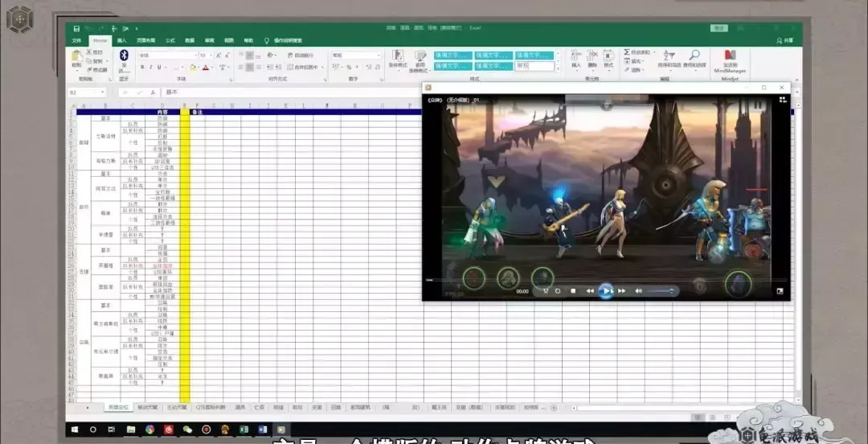Increase font size with larger A icon
The height and width of the screenshot is (444, 868).
[x=219, y=55]
